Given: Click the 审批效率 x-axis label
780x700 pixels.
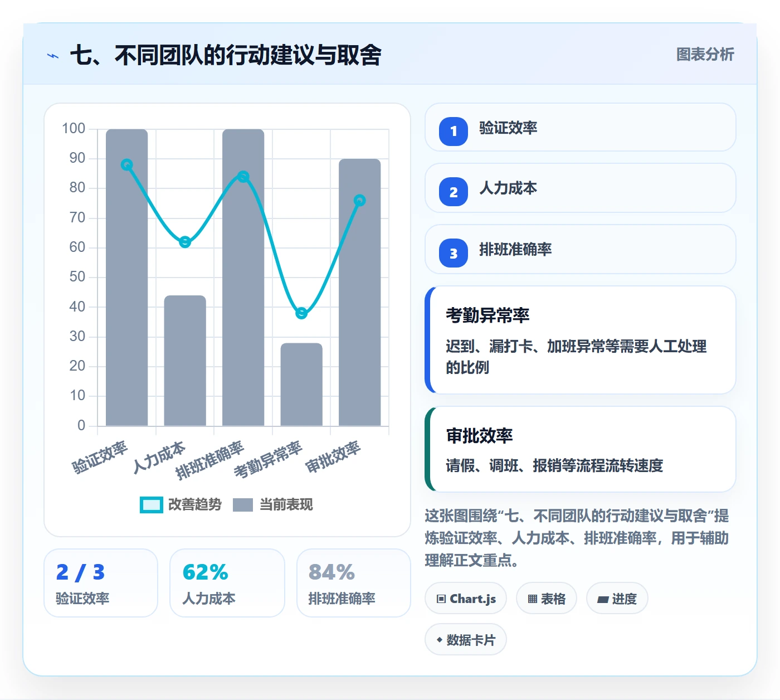Looking at the screenshot, I should click(333, 457).
